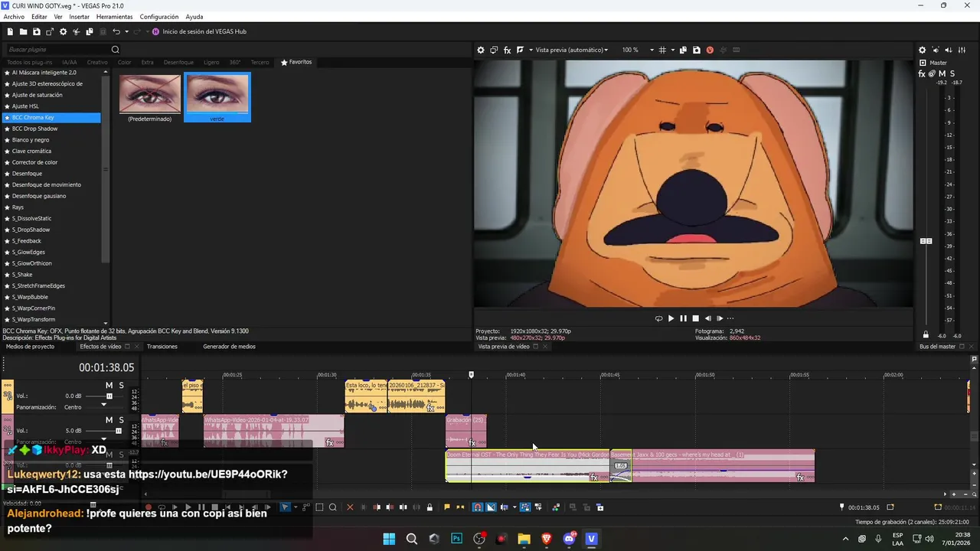This screenshot has height=551, width=980.
Task: Open the Desenfoque plugin category tab
Action: pos(178,62)
